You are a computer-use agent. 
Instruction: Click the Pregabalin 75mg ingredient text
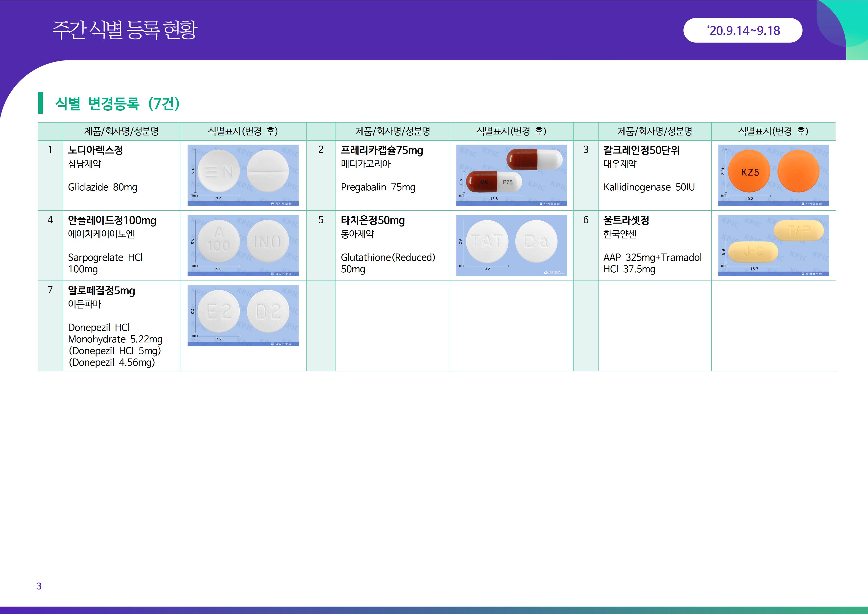point(378,187)
